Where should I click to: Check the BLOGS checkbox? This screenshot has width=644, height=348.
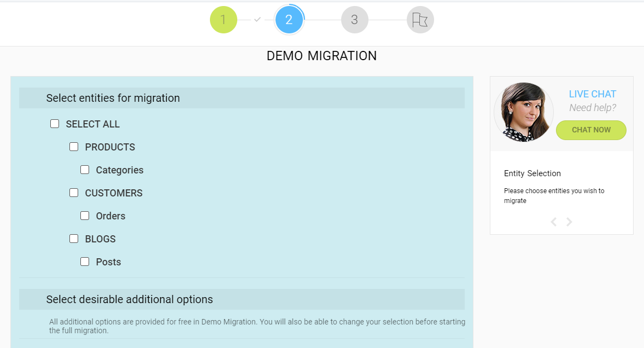tap(74, 239)
